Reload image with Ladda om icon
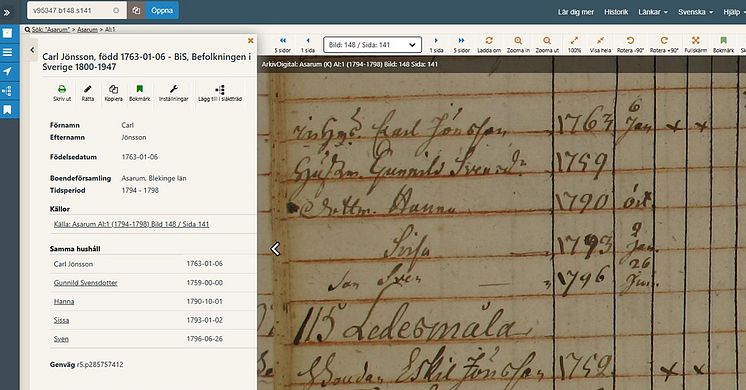This screenshot has height=390, width=746. point(489,45)
